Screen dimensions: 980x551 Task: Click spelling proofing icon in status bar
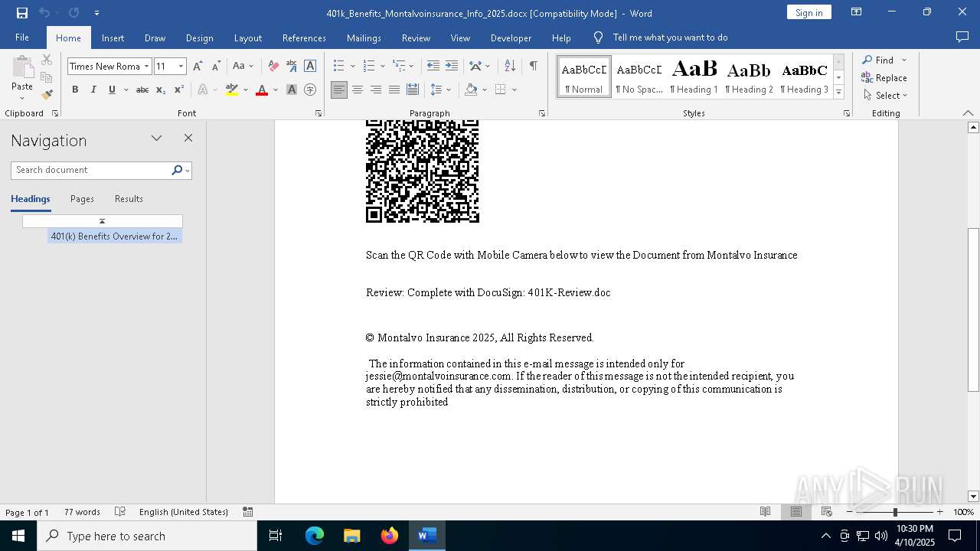(120, 512)
